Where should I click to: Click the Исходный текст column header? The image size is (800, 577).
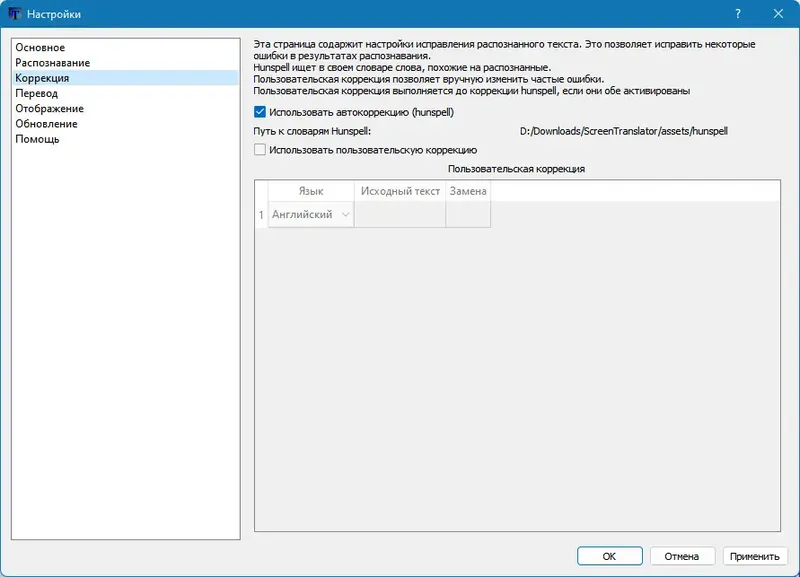400,191
